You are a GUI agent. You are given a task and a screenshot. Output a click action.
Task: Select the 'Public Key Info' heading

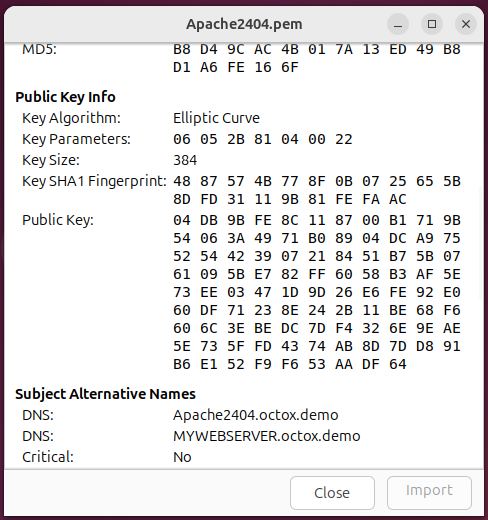65,97
